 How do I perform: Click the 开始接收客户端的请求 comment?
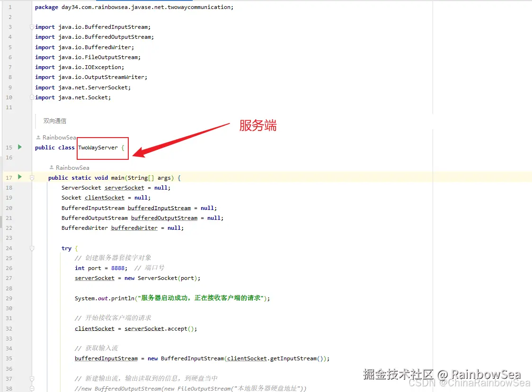[113, 318]
